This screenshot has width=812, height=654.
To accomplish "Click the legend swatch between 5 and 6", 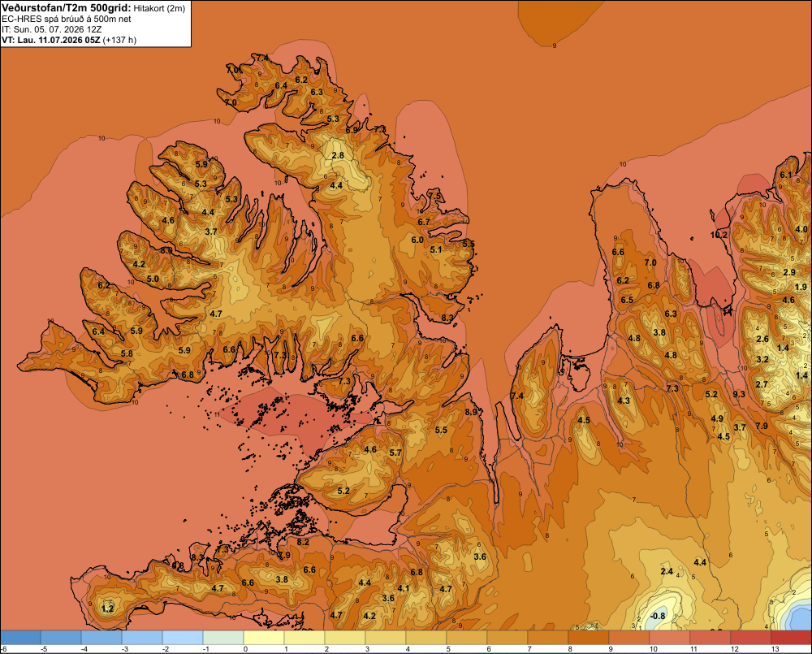I will (467, 638).
